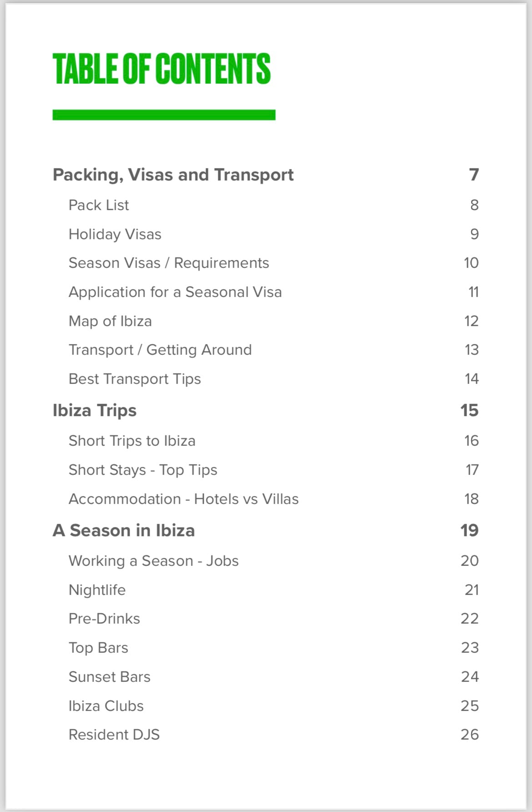Open the Packing, Visas and Transport chapter
The image size is (532, 812).
pyautogui.click(x=173, y=175)
